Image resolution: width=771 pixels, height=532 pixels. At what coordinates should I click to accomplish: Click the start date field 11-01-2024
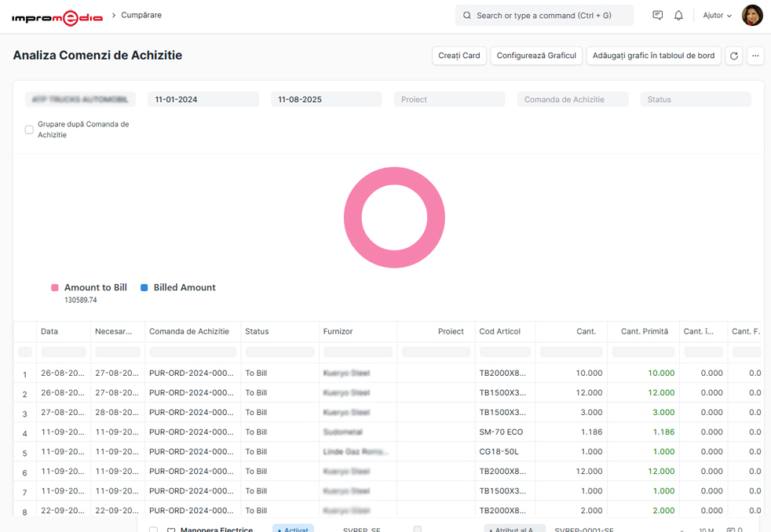pos(203,100)
